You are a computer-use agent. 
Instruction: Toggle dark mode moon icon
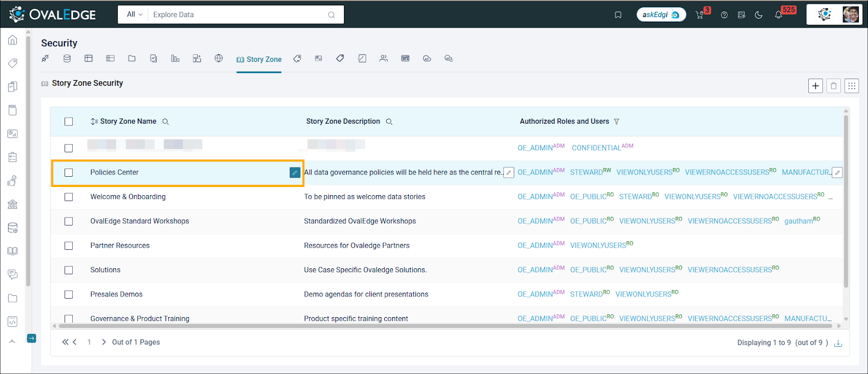point(758,15)
